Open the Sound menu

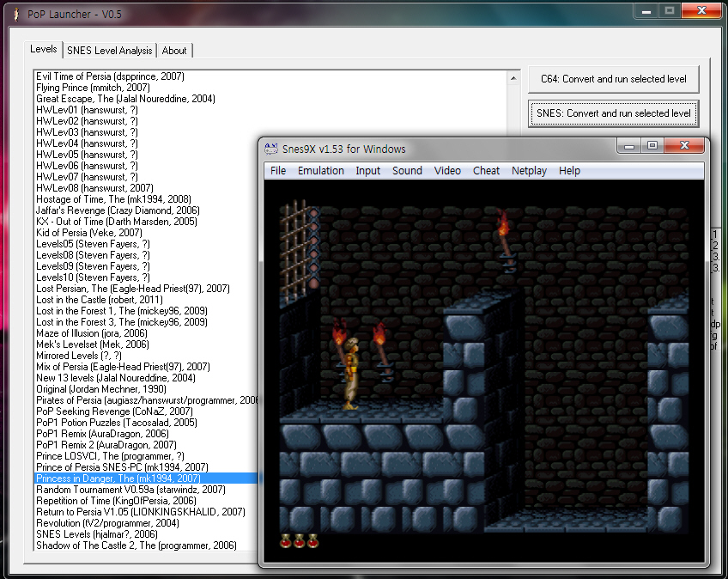407,171
